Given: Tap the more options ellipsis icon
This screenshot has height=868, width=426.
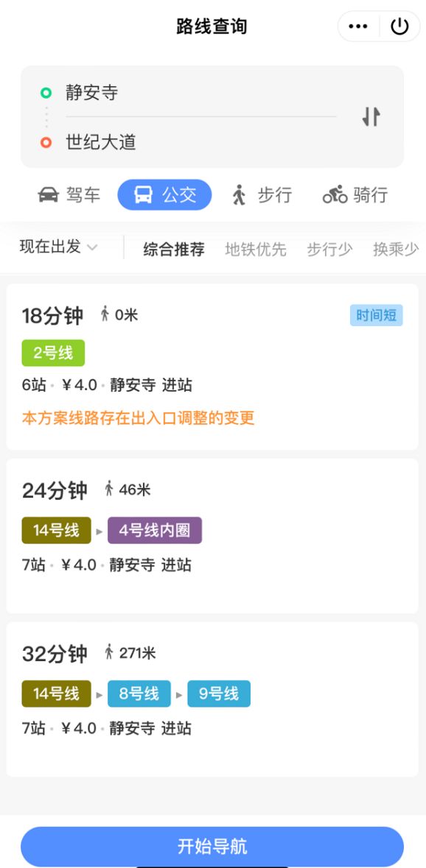Looking at the screenshot, I should pyautogui.click(x=358, y=26).
